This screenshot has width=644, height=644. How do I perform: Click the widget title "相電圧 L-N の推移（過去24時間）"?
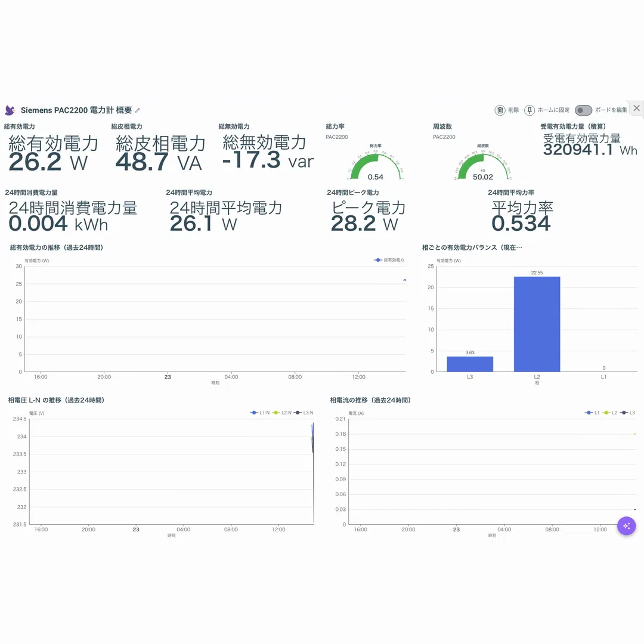[56, 400]
